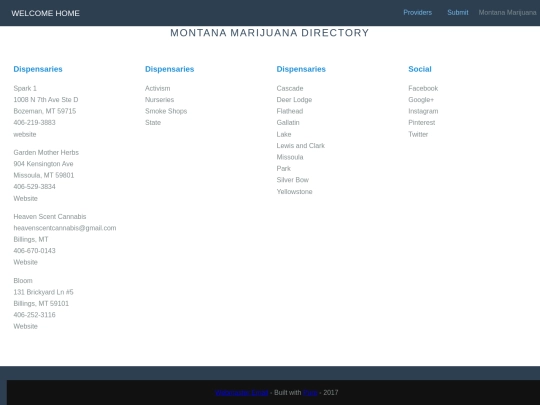
Task: Click the Billings, MT line under Heaven Scent
Action: click(x=31, y=239)
